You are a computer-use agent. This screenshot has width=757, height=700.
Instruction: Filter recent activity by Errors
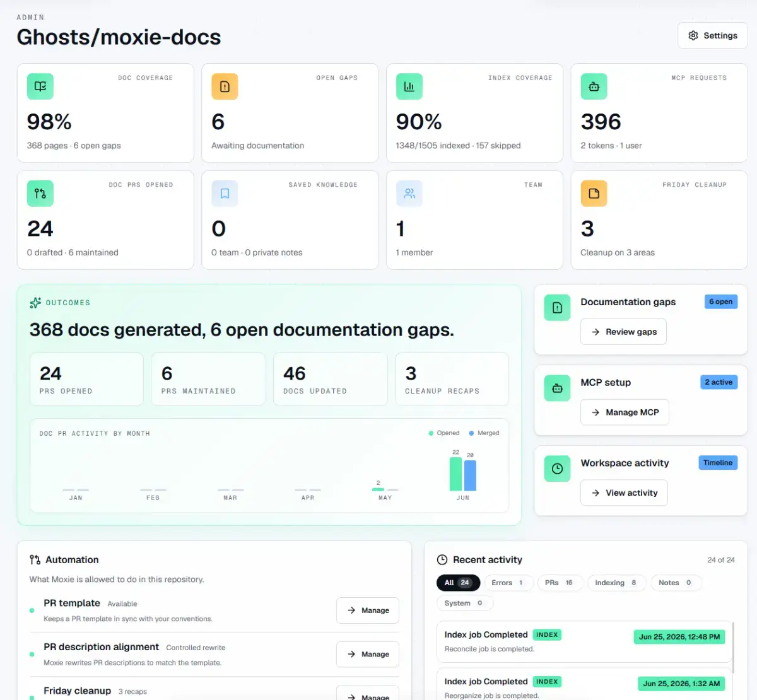[x=508, y=583]
